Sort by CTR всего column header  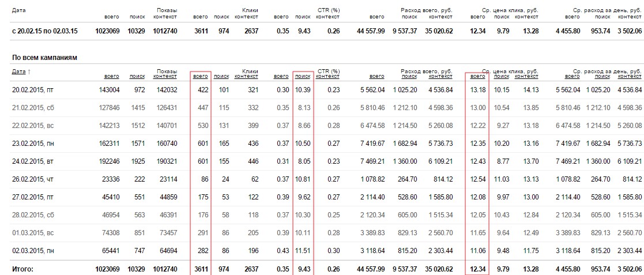[x=281, y=76]
